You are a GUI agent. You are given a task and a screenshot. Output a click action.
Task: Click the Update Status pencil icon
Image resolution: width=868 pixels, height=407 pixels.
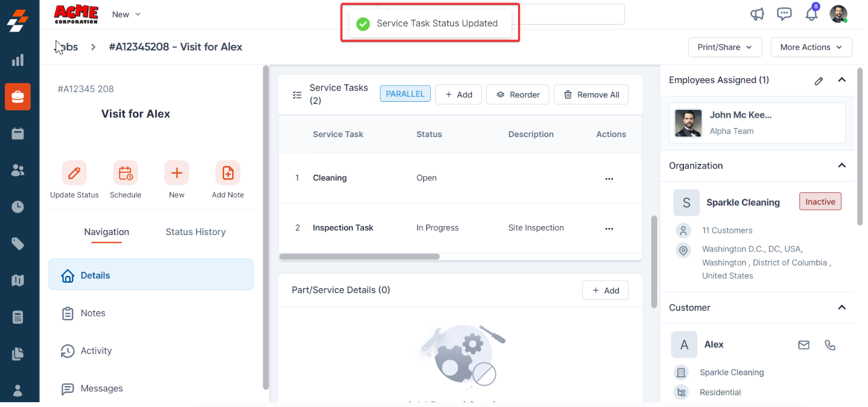74,173
